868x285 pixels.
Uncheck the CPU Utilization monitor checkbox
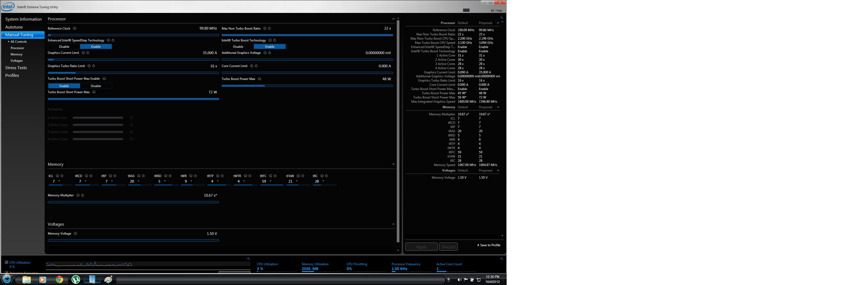click(6, 263)
